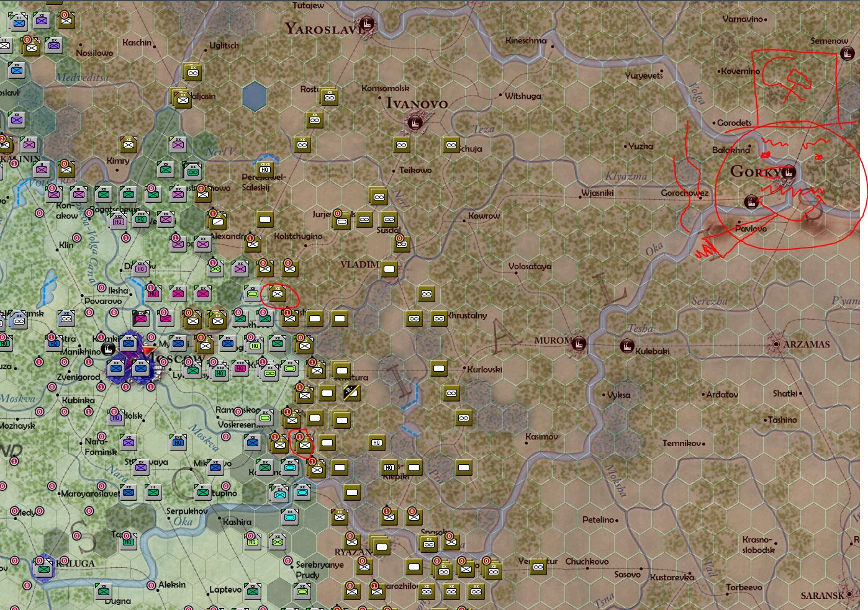The width and height of the screenshot is (868, 610).
Task: Select the blue XXX HQ counter east of Naro-Fominsk
Action: (x=178, y=441)
